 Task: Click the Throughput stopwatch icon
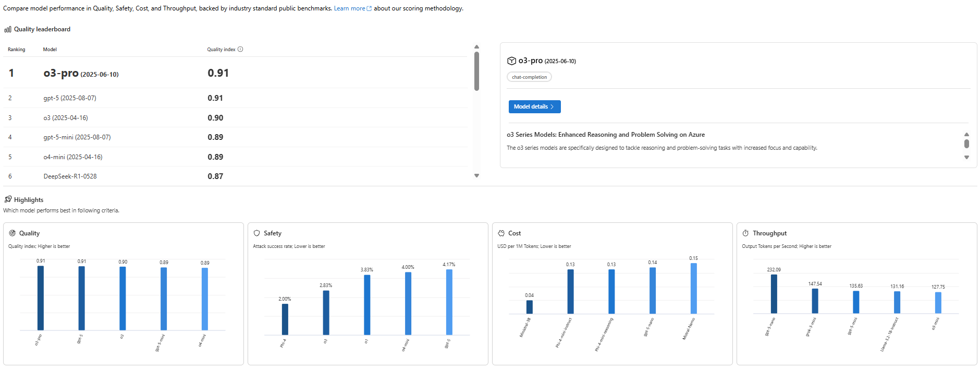[745, 233]
